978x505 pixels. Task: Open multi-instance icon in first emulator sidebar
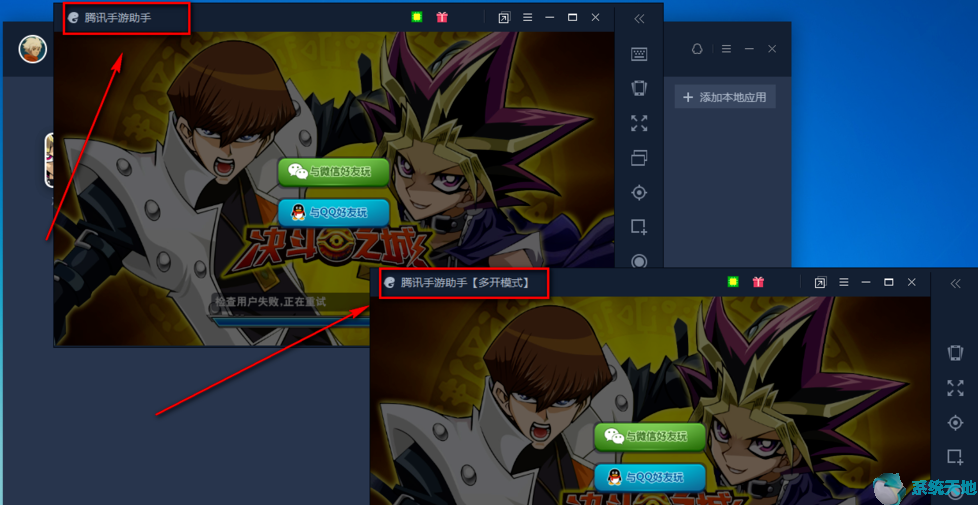pos(639,158)
